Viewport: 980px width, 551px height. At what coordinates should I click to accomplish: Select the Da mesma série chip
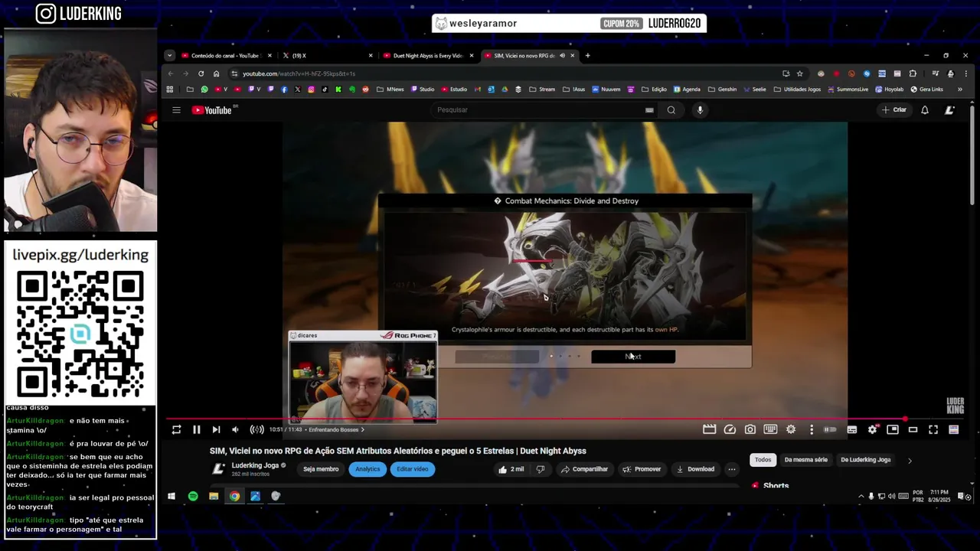click(x=805, y=460)
